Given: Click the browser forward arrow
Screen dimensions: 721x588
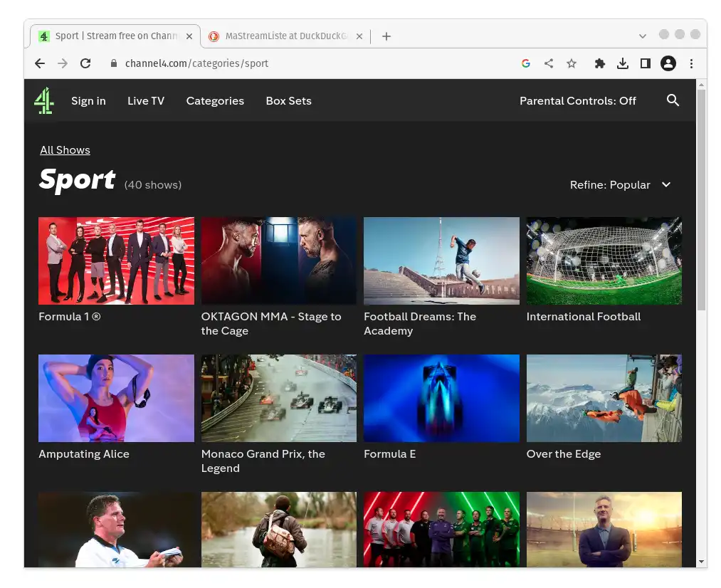Looking at the screenshot, I should (63, 63).
